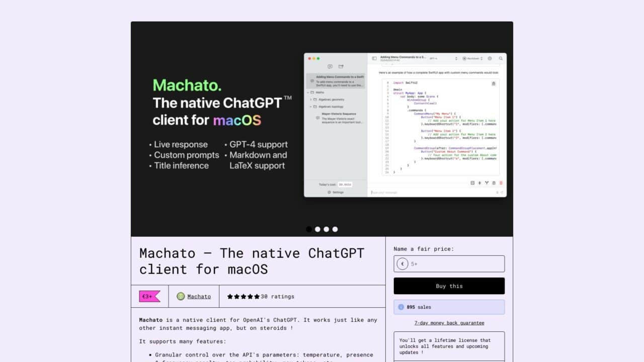Viewport: 644px width, 362px height.
Task: Click the product title heading
Action: [252, 260]
